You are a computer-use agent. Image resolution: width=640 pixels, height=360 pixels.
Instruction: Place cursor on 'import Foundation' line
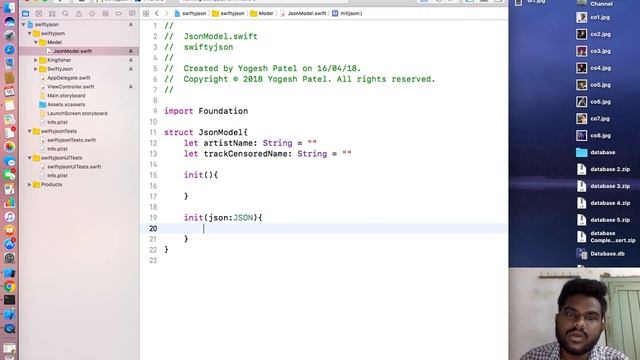click(206, 111)
